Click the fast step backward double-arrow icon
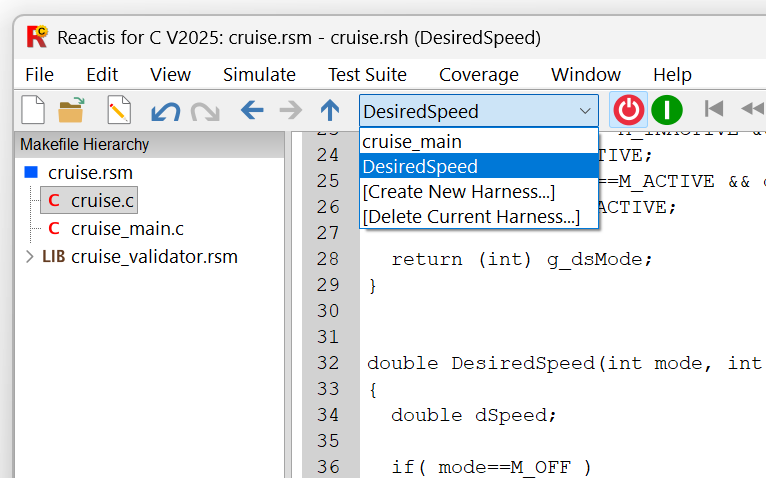Screen dimensions: 766x478 tap(753, 109)
